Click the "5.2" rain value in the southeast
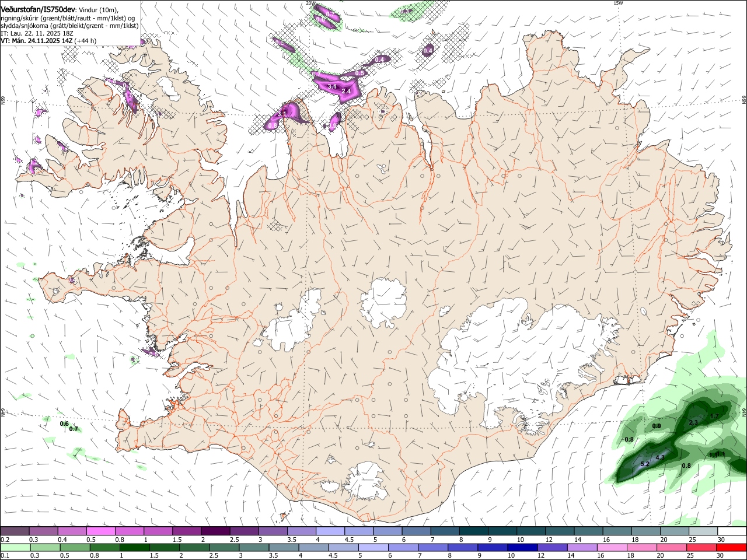Screen dimensions: 747x560 645,464
